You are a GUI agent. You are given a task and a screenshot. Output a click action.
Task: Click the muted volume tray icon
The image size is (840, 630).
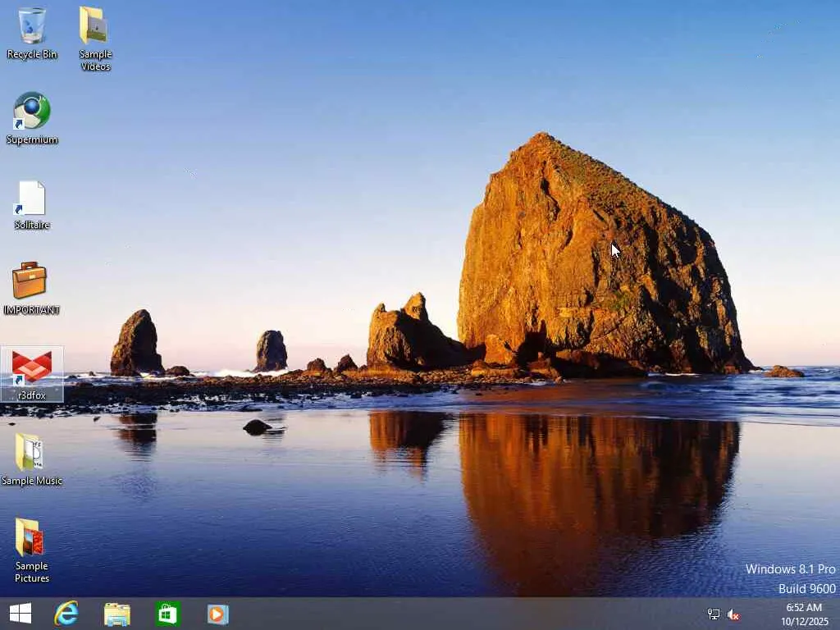click(x=733, y=615)
